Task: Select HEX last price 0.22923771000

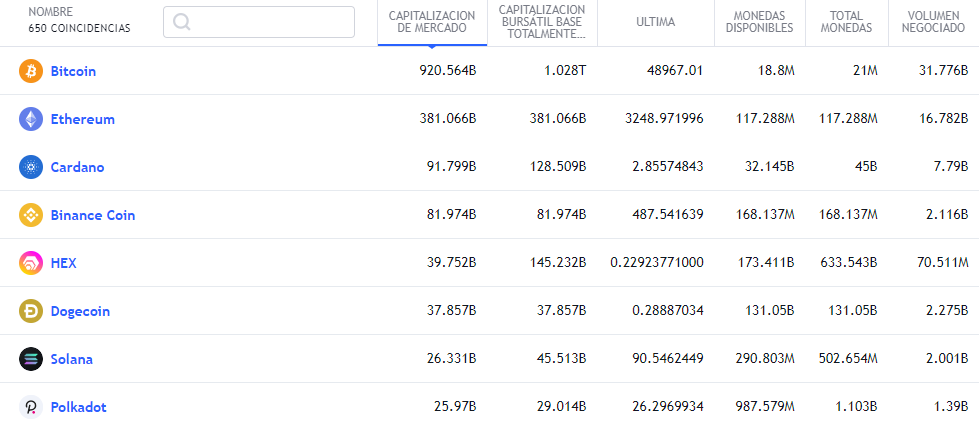Action: (657, 263)
